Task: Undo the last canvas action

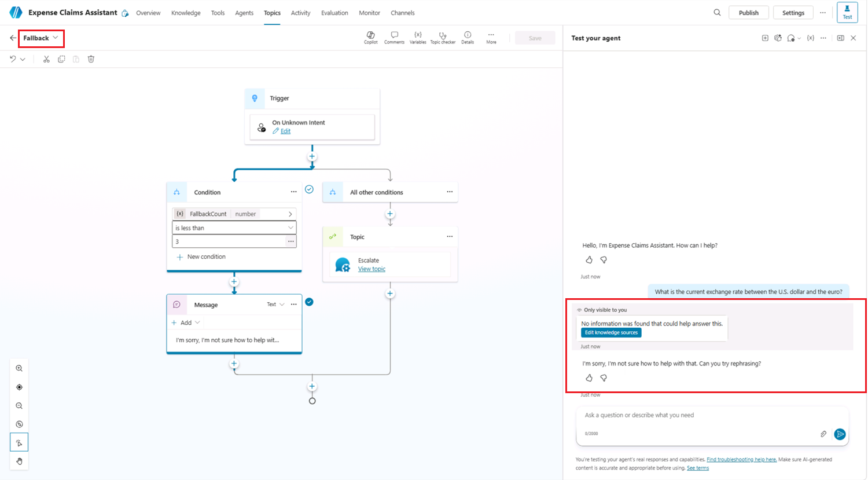Action: pos(13,59)
